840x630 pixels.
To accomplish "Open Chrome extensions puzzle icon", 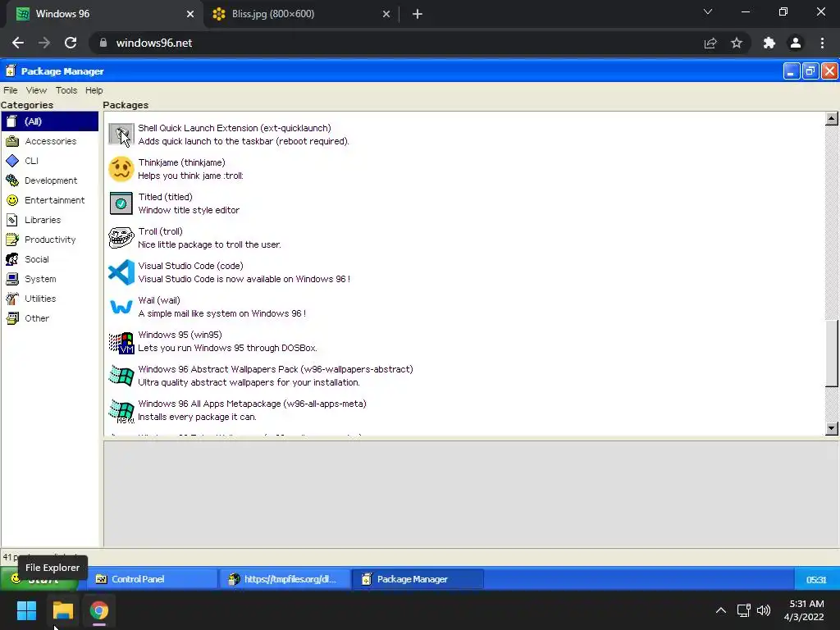I will [x=769, y=43].
